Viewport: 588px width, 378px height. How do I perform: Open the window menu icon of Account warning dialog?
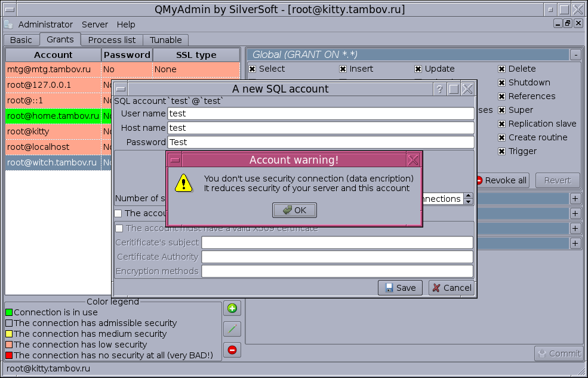click(x=175, y=160)
